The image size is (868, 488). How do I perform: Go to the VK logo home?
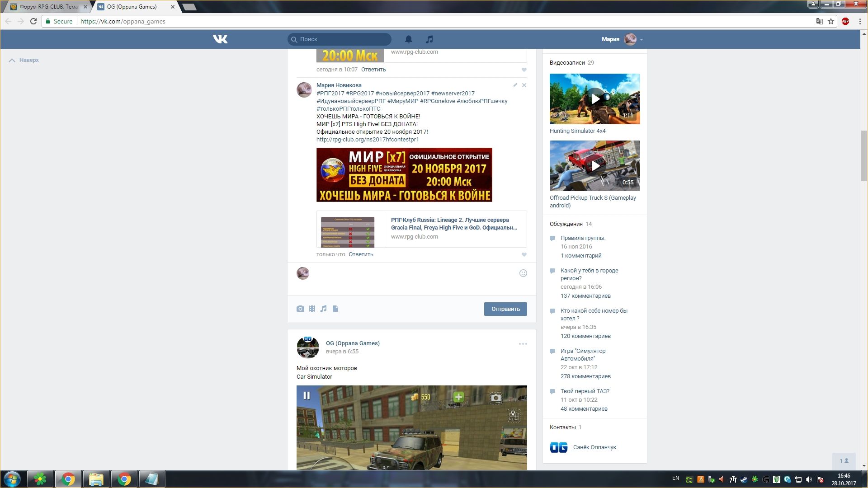[x=220, y=39]
